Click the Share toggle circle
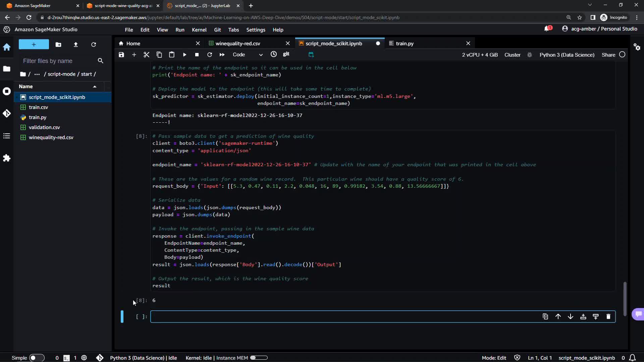 (x=622, y=55)
